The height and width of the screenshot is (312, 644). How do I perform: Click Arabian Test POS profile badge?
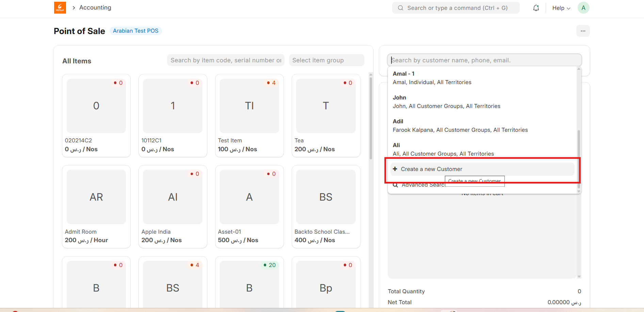tap(136, 31)
